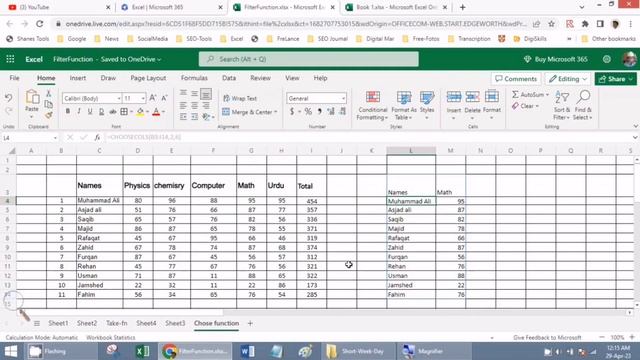
Task: Open Word from the Windows taskbar
Action: 247,351
